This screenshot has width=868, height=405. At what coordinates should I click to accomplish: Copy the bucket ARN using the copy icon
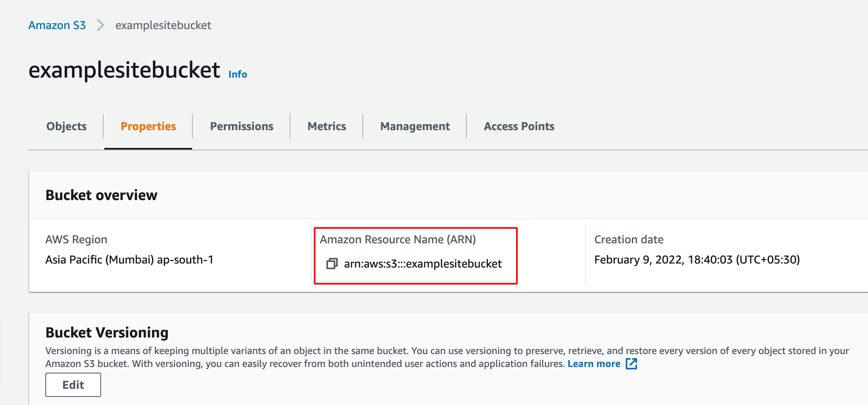pyautogui.click(x=332, y=264)
